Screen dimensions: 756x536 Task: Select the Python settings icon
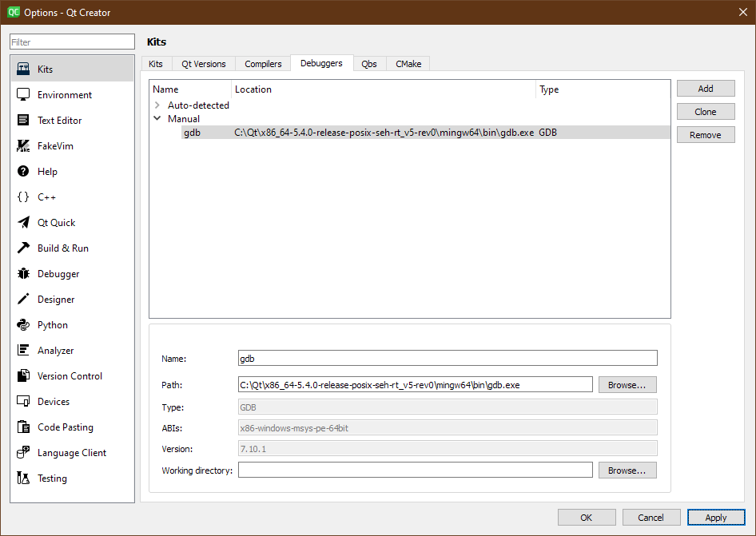click(24, 324)
